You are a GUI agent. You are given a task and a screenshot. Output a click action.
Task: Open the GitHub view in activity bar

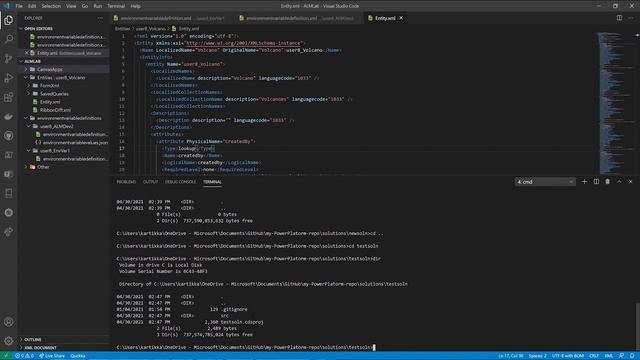pyautogui.click(x=9, y=136)
